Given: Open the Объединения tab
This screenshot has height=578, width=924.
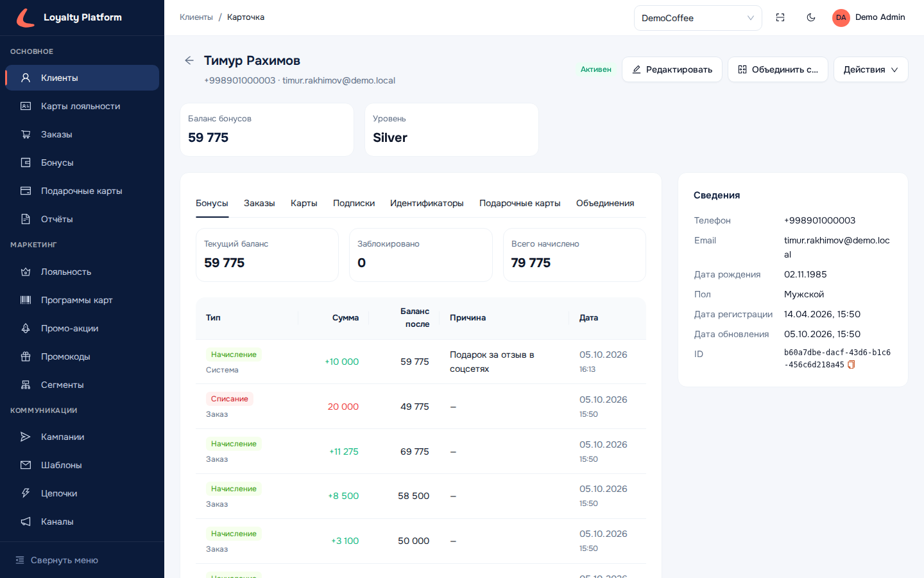Looking at the screenshot, I should 605,203.
